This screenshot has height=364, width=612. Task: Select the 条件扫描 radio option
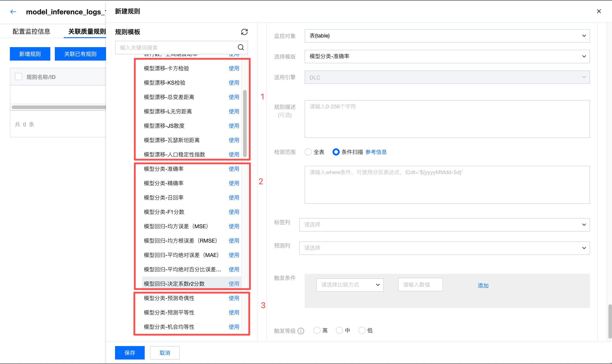coord(336,152)
